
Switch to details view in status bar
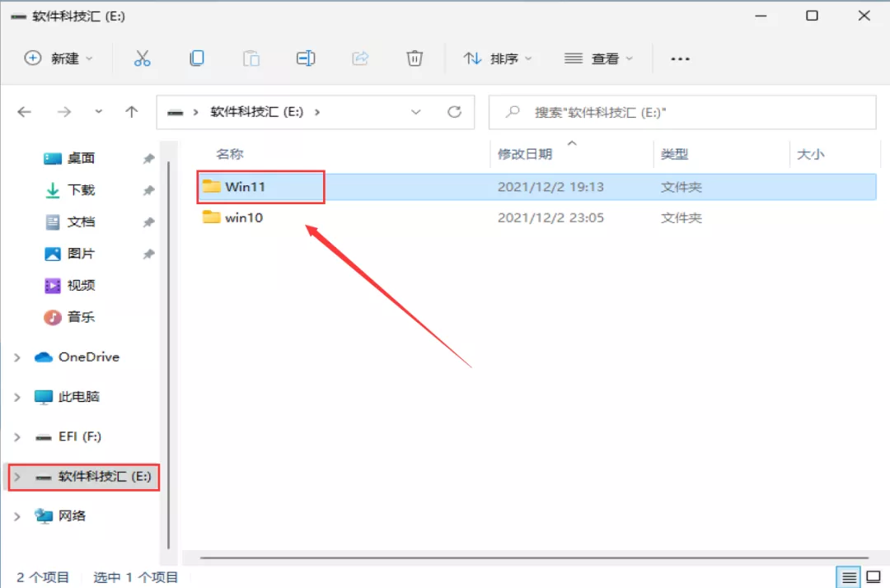pyautogui.click(x=849, y=577)
